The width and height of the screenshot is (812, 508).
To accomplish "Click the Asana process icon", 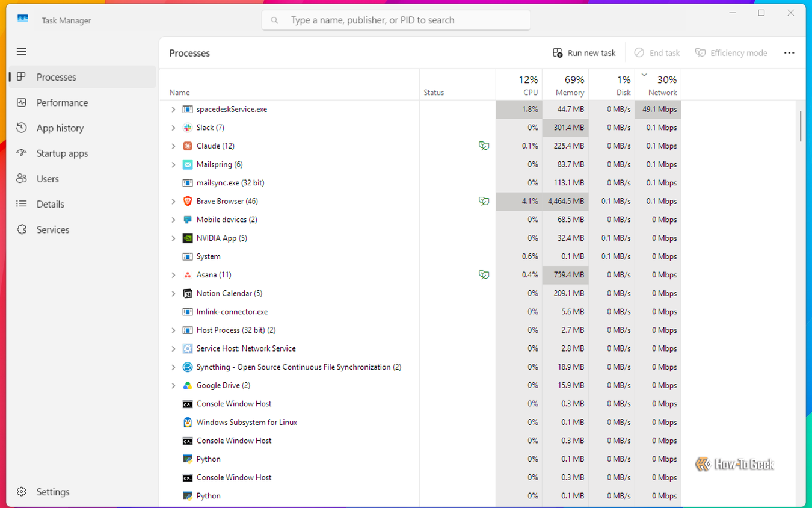I will [188, 275].
